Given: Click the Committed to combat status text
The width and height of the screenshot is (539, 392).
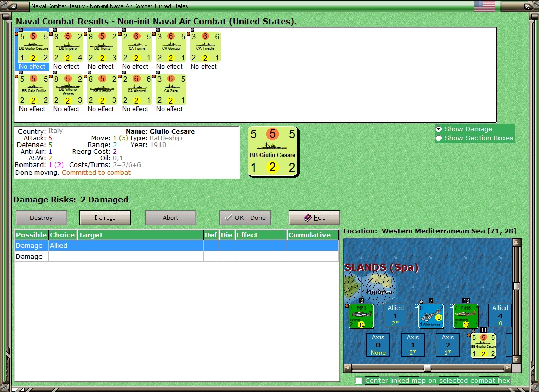Looking at the screenshot, I should tap(96, 173).
